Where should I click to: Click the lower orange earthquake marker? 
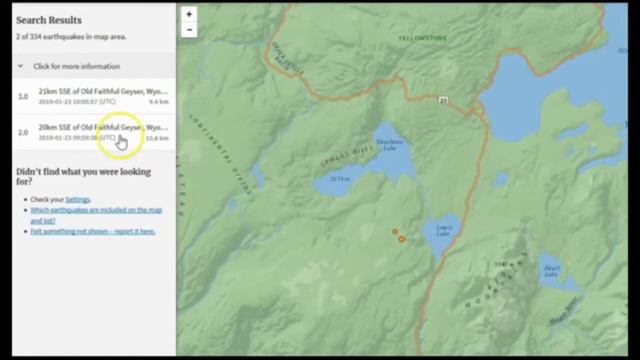pos(402,239)
